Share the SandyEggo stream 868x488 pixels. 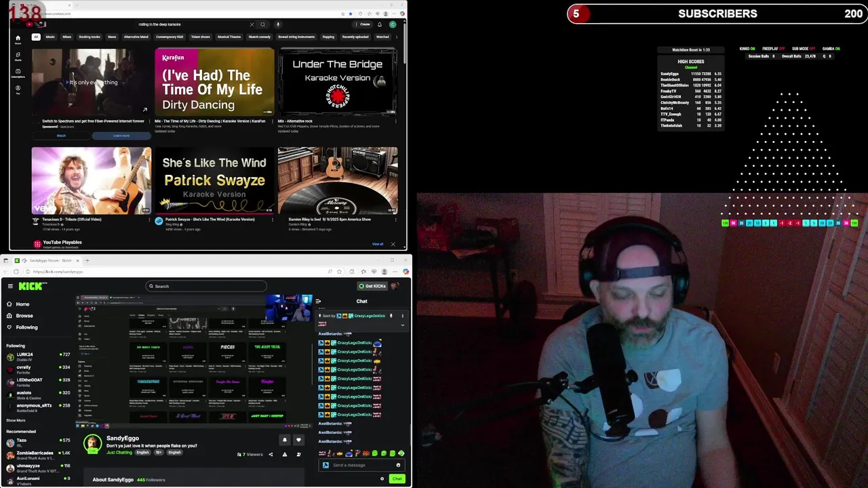point(271,454)
